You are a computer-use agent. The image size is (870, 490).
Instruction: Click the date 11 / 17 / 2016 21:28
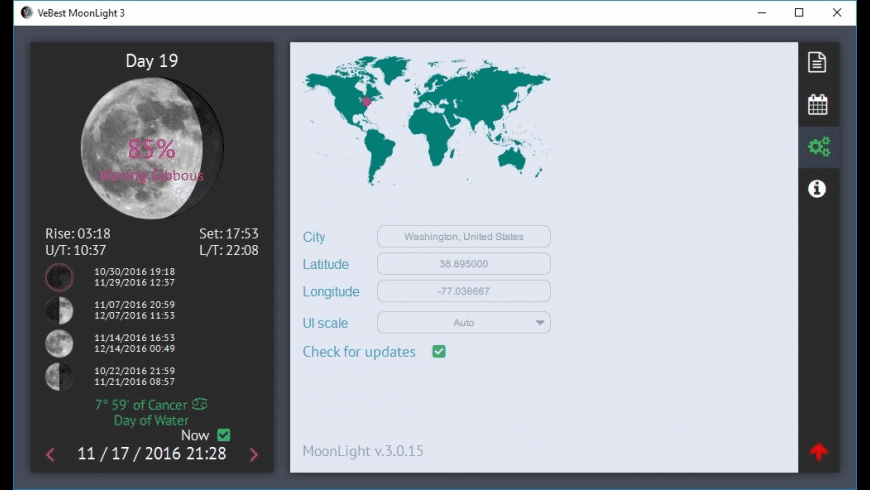152,453
